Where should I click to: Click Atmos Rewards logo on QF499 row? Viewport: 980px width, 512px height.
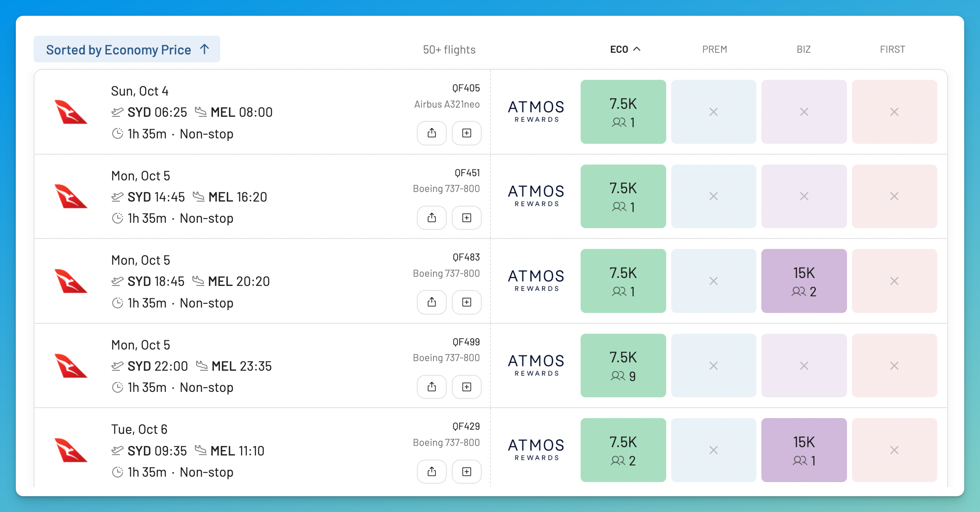click(536, 365)
